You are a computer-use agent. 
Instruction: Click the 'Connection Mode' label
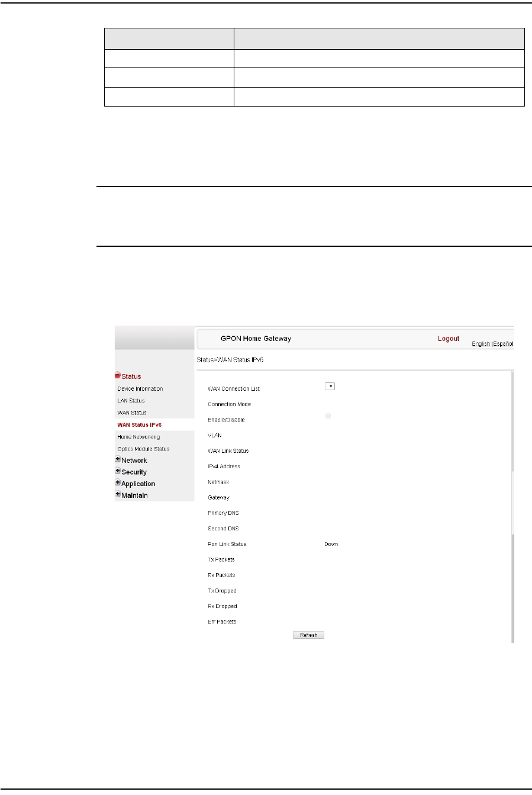point(230,404)
